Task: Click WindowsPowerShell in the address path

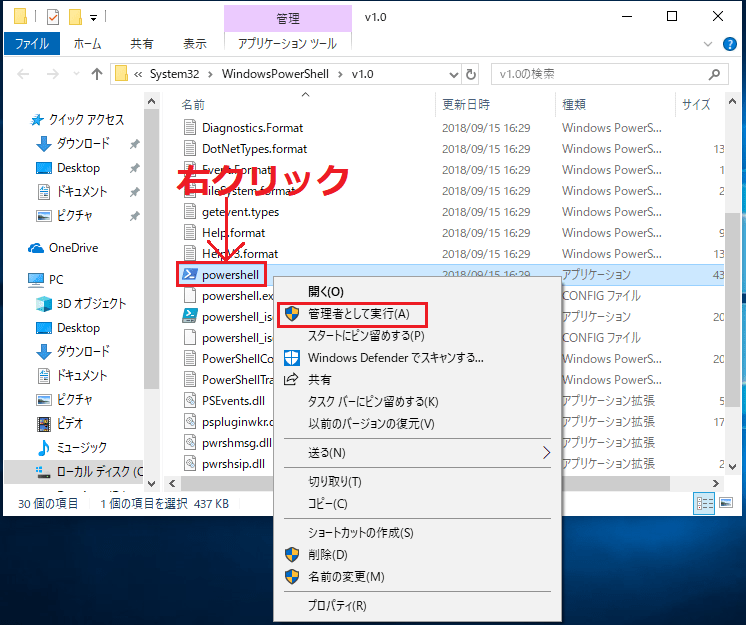Action: (275, 74)
